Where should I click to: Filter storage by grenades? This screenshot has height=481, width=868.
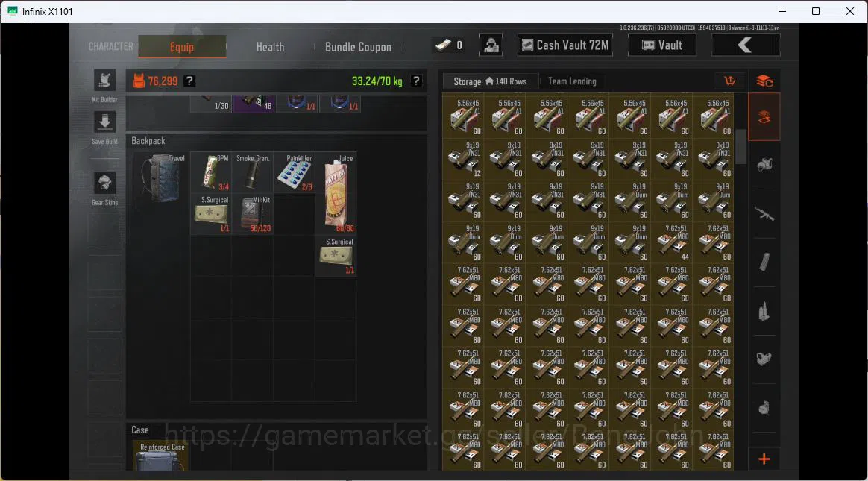(764, 408)
